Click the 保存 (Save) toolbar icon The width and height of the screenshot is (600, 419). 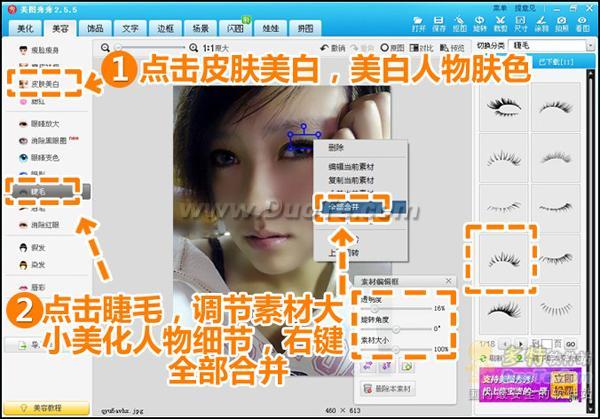439,24
